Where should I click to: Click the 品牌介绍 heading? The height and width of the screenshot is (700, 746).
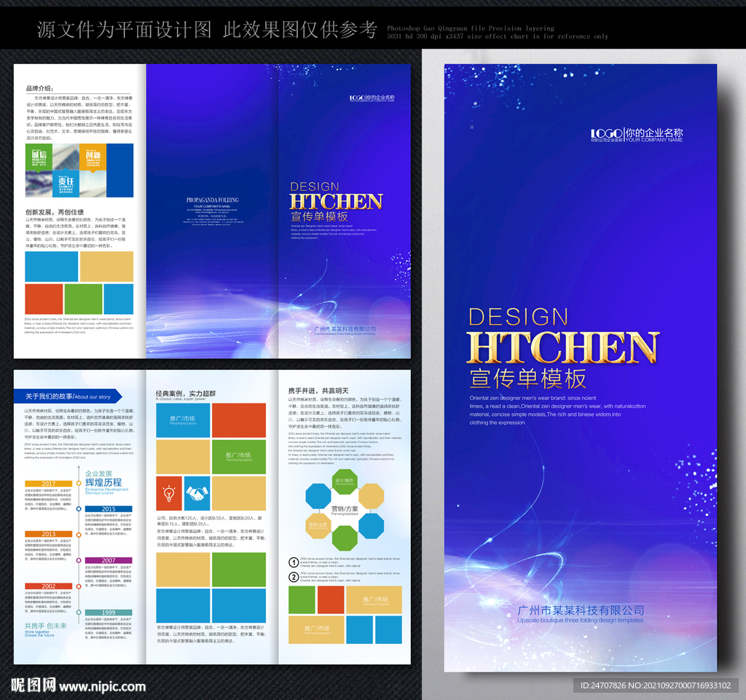point(39,88)
